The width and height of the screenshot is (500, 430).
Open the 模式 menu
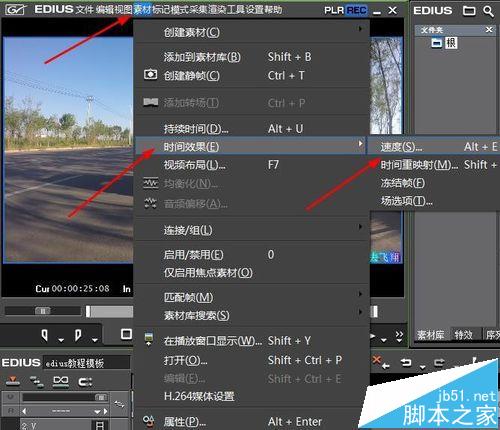180,9
